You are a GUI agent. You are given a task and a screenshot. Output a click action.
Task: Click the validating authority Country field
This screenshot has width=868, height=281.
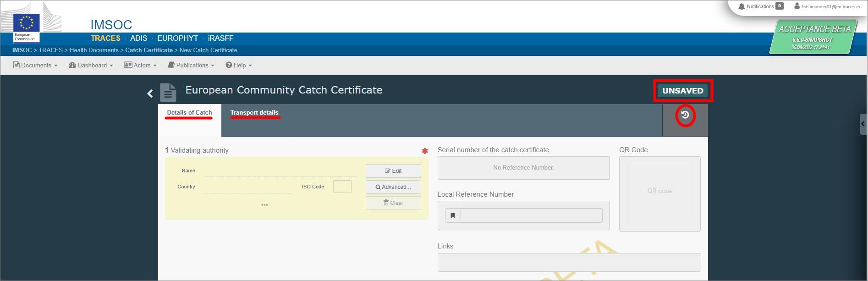pos(248,187)
